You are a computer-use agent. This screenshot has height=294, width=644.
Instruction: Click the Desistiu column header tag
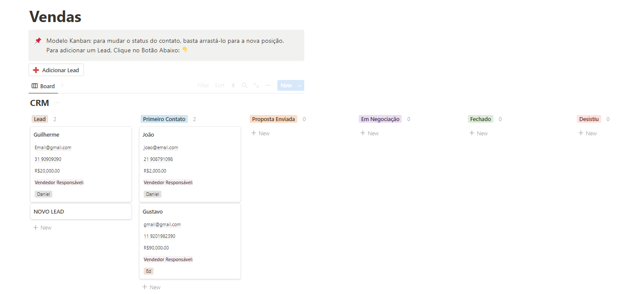589,119
